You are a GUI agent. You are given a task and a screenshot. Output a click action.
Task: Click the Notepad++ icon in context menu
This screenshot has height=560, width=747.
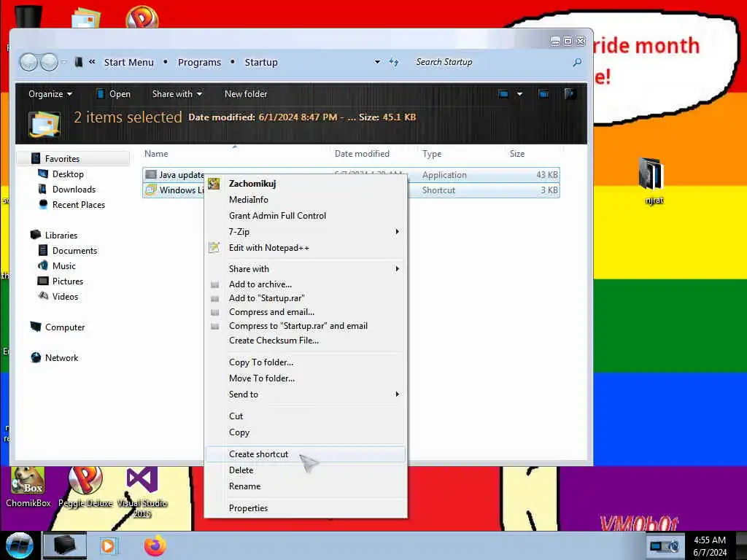coord(214,247)
